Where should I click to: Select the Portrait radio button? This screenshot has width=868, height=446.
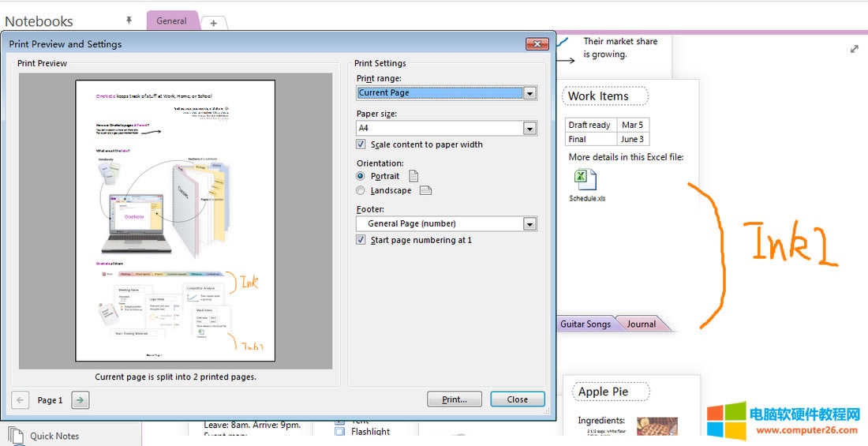(x=361, y=176)
